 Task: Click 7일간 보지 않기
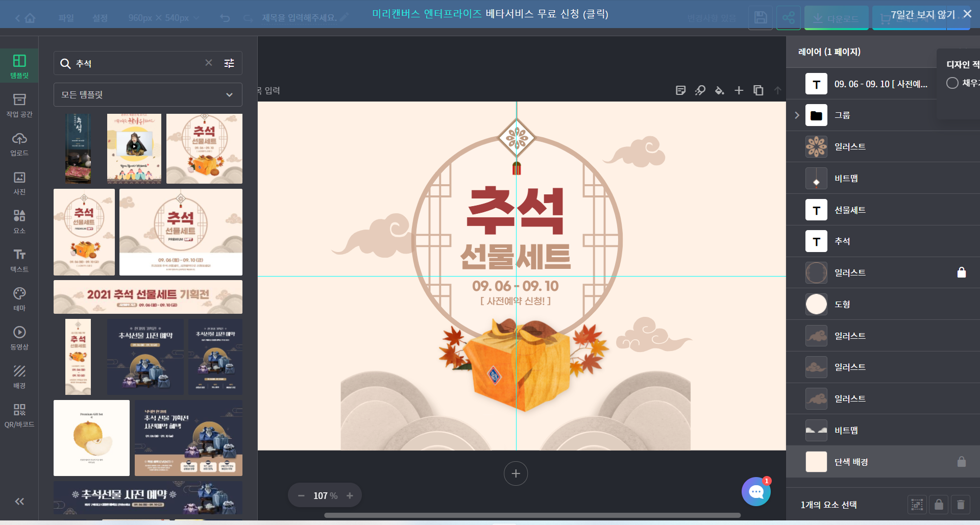tap(923, 15)
